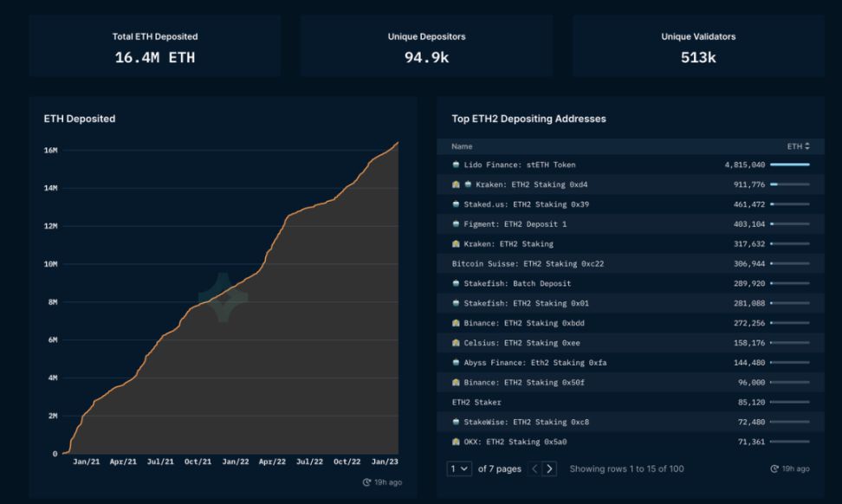Click the icon next to Celsius ETH2 Staking

click(x=456, y=343)
